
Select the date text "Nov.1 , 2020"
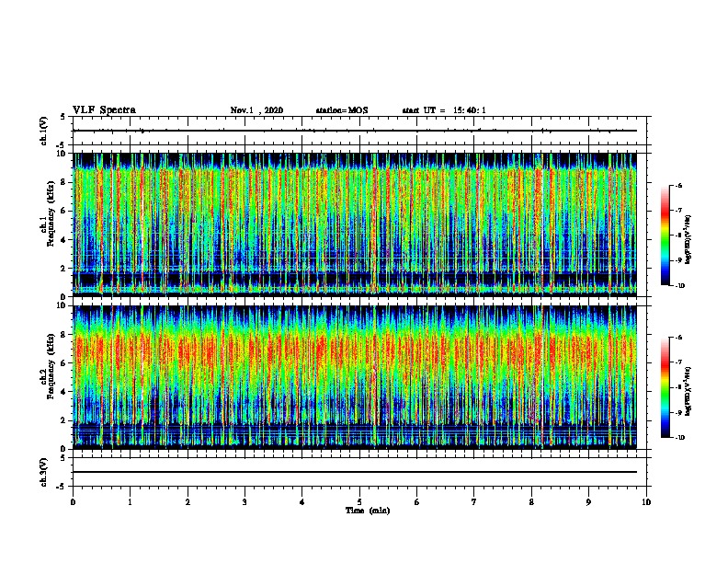[x=256, y=110]
